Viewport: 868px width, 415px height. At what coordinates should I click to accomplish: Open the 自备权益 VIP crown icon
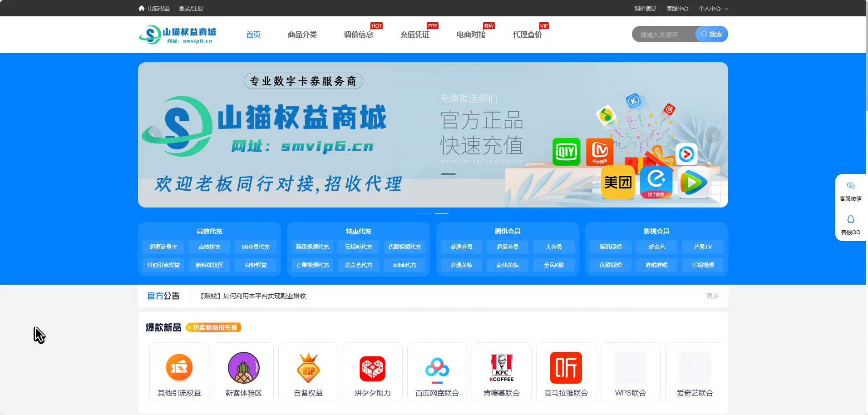pos(308,368)
